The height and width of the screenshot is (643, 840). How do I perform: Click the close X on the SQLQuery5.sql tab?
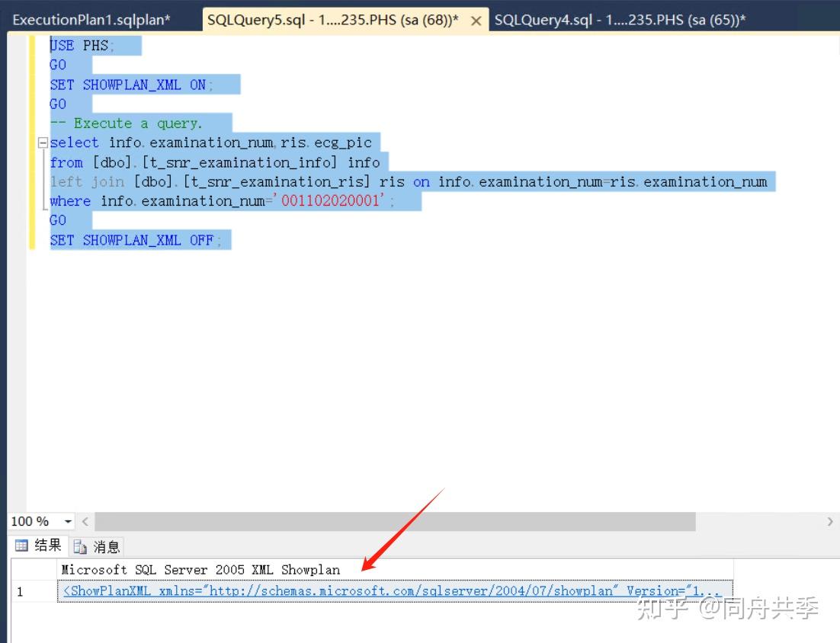tap(476, 21)
